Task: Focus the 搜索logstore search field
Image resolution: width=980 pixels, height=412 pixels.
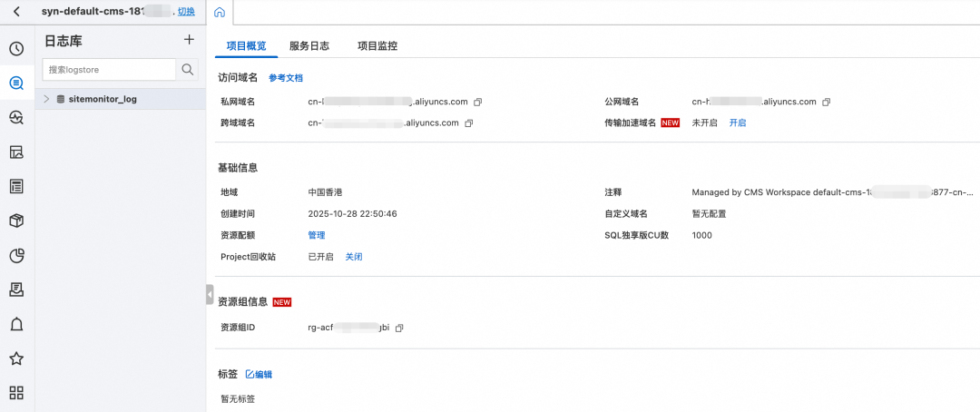Action: tap(109, 70)
